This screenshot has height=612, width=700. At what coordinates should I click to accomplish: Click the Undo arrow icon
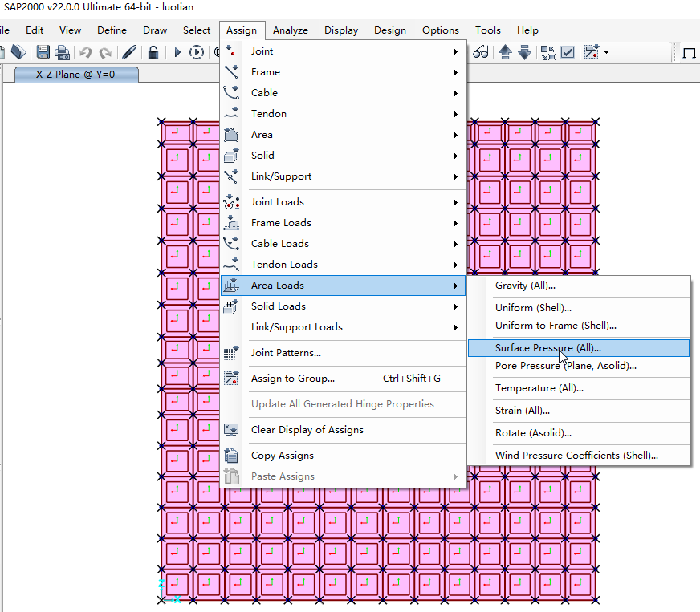pos(85,52)
